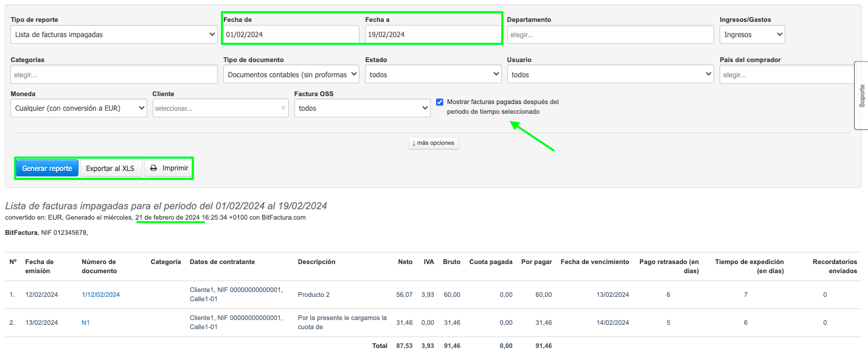Image resolution: width=868 pixels, height=362 pixels.
Task: Focus the Departamento input field
Action: coord(610,35)
